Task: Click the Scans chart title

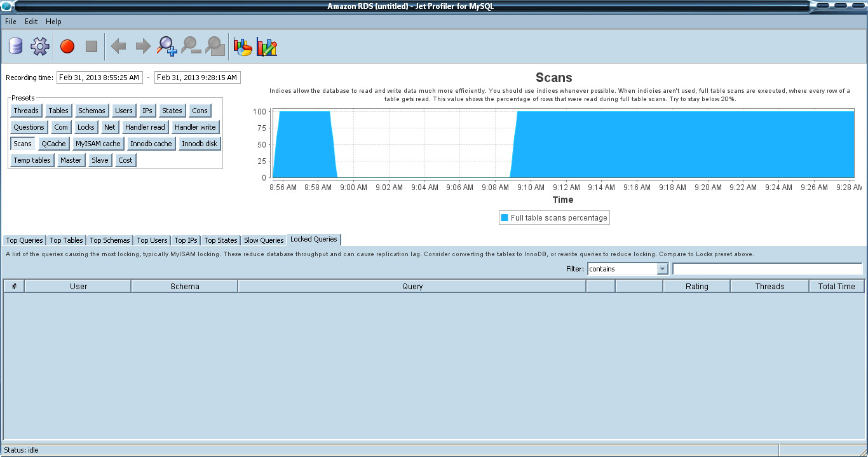Action: pyautogui.click(x=554, y=78)
